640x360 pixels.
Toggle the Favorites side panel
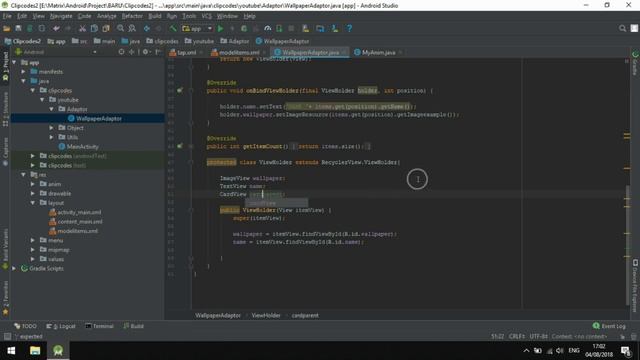point(5,299)
